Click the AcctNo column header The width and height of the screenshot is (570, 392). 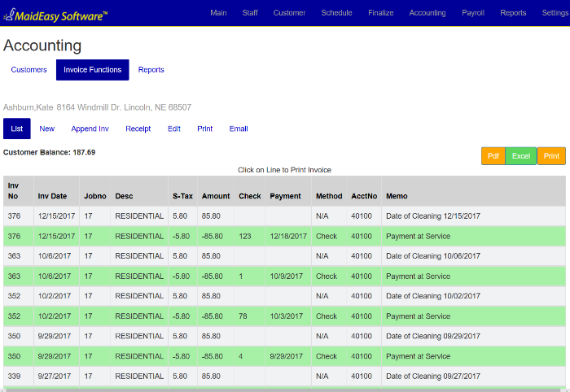click(x=364, y=191)
